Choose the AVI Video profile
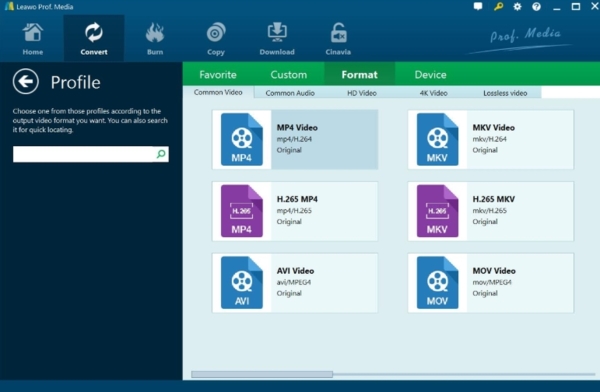 point(295,283)
